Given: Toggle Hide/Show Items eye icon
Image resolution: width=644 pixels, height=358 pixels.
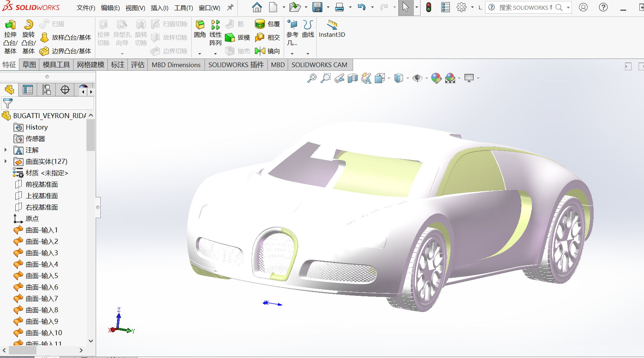Looking at the screenshot, I should (417, 78).
